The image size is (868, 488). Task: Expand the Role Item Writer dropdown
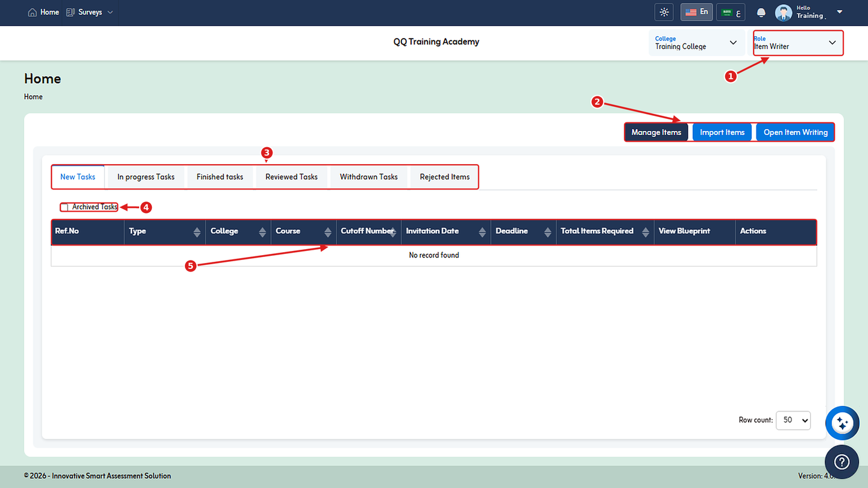pos(798,43)
